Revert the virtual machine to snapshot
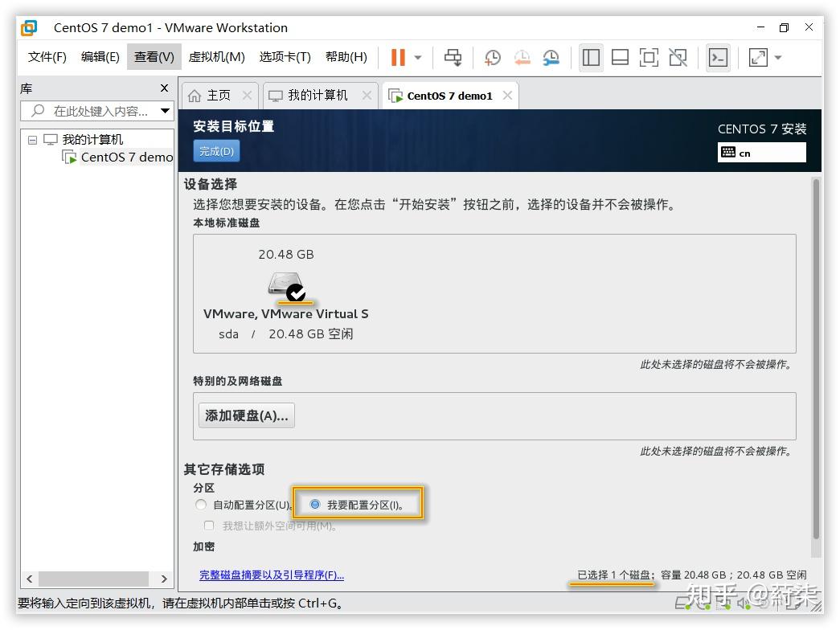This screenshot has width=840, height=630. 522,57
